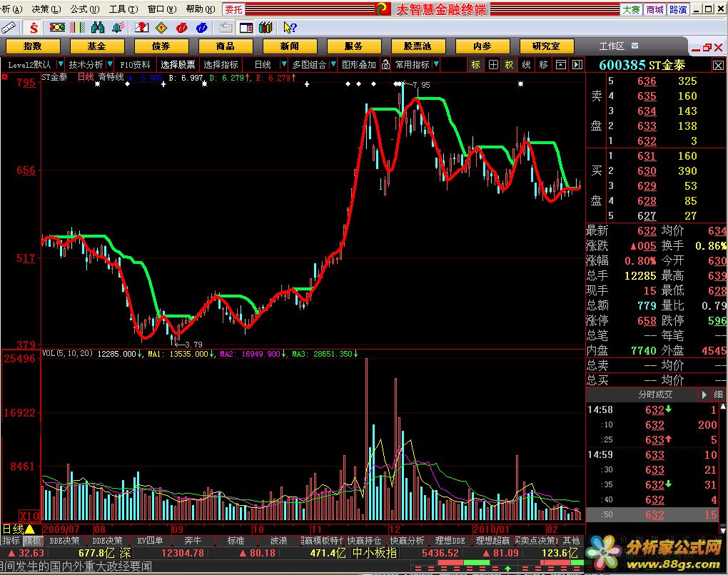Click the 基金 yellow button
The image size is (728, 575).
[x=97, y=46]
